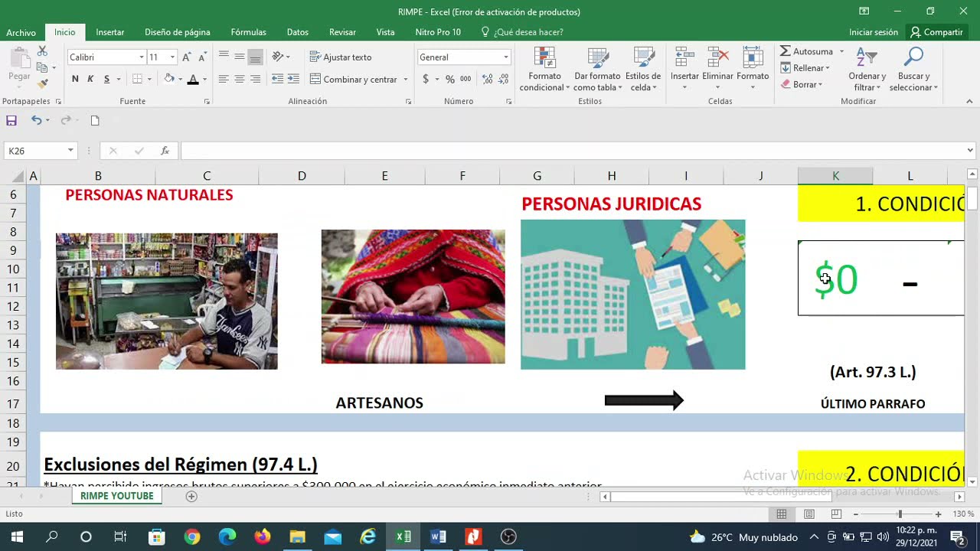980x551 pixels.
Task: Switch to Page Break Preview button
Action: coord(836,514)
